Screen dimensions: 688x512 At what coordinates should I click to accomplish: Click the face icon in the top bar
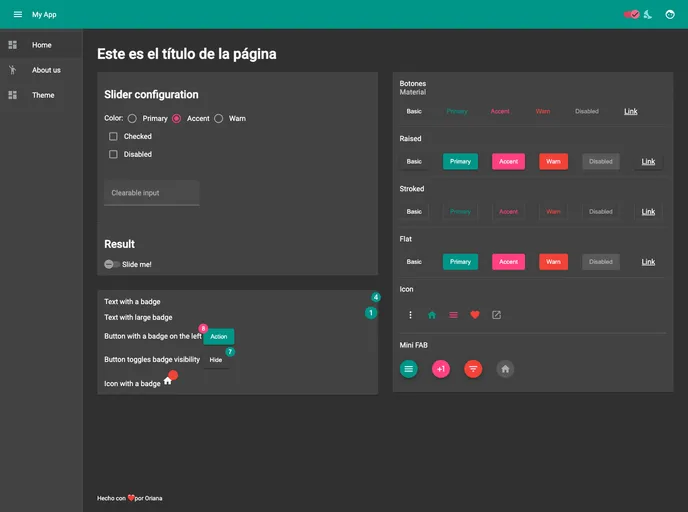coord(670,14)
